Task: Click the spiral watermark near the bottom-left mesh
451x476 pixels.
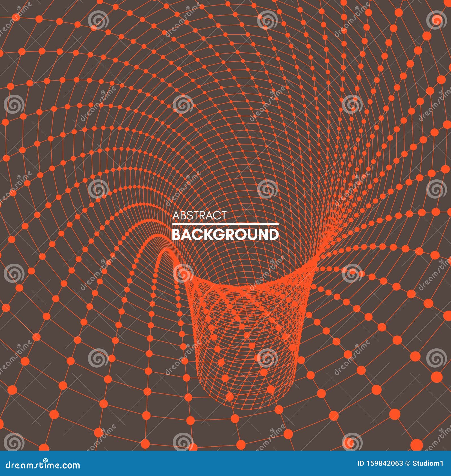Action: click(98, 358)
